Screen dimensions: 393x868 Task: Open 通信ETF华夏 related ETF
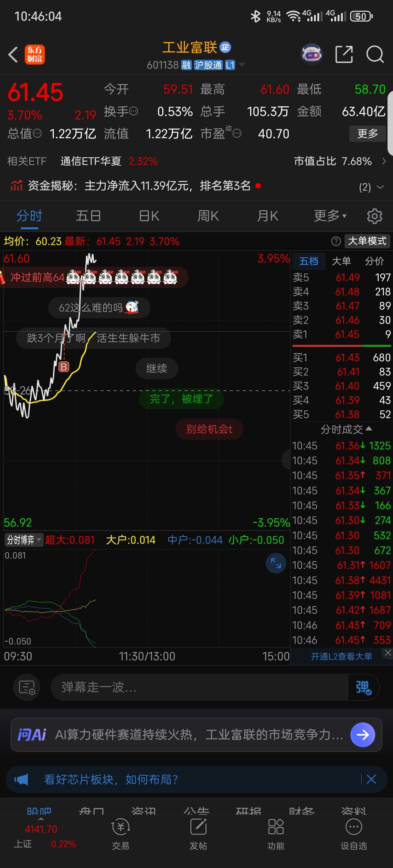pyautogui.click(x=91, y=161)
